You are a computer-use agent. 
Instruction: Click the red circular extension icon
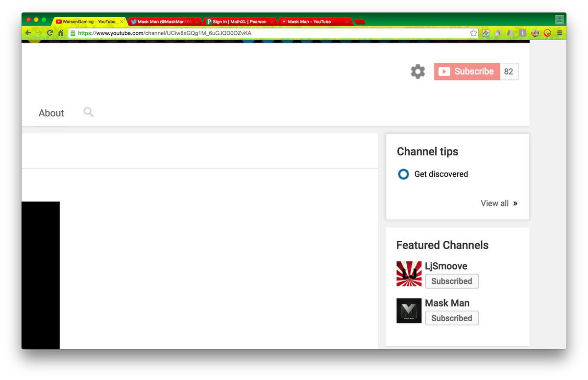point(547,33)
